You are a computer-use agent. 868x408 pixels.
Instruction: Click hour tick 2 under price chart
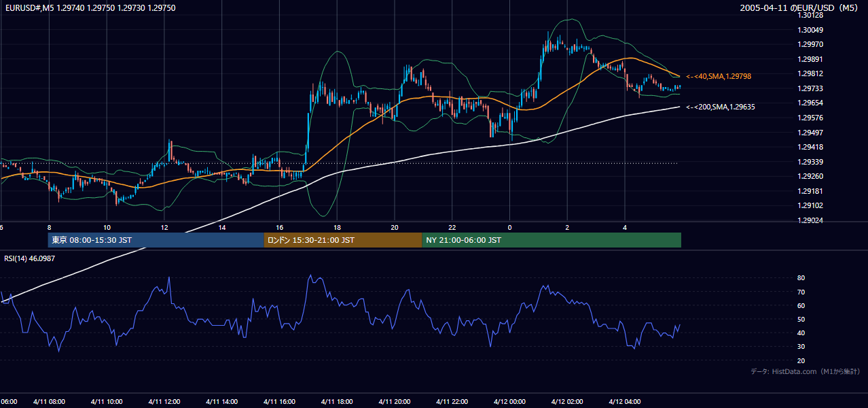click(568, 227)
